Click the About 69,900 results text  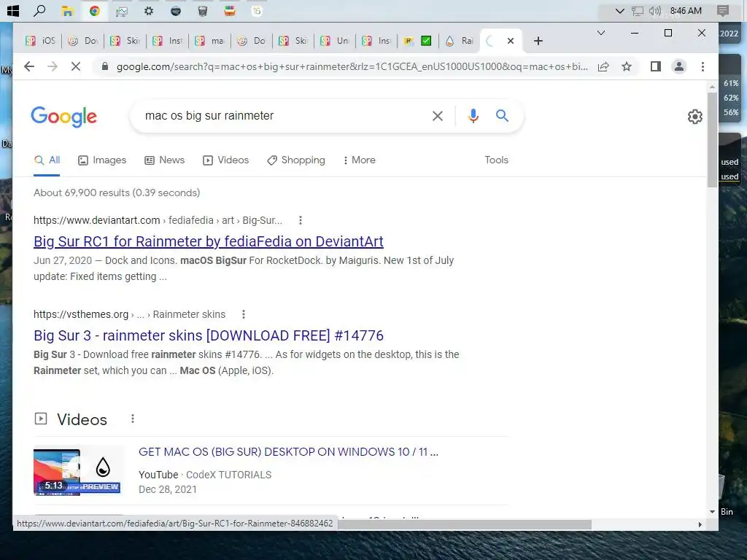click(x=117, y=192)
